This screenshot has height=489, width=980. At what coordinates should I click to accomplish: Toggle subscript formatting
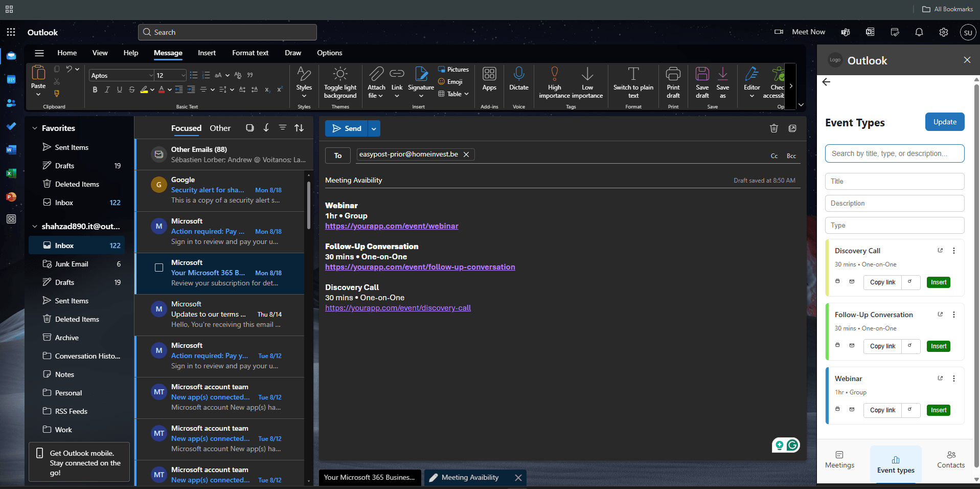pyautogui.click(x=267, y=90)
